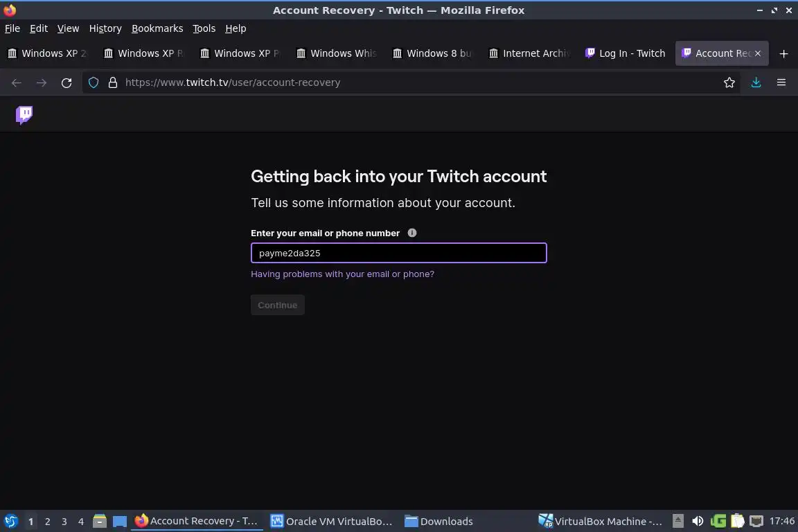This screenshot has height=532, width=798.
Task: Open the Help menu
Action: (x=236, y=28)
